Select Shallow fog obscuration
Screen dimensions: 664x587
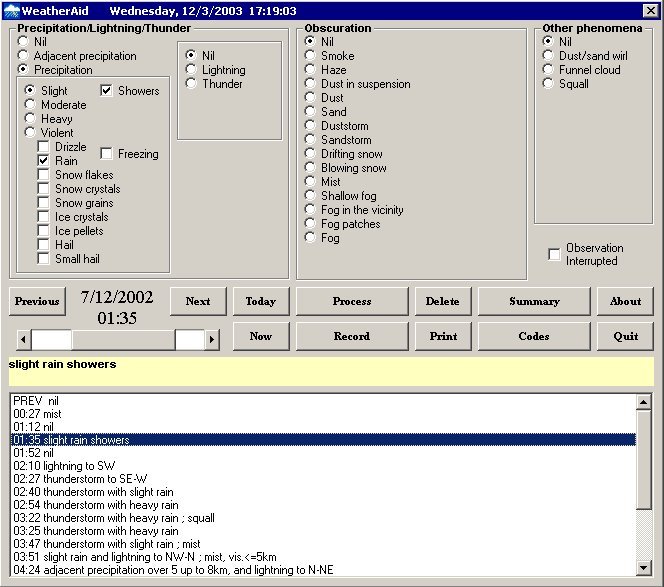(310, 195)
